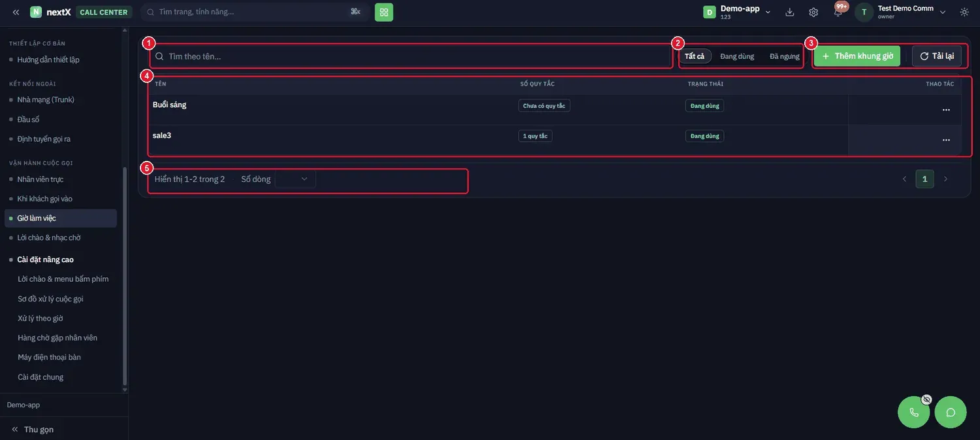Open the row actions menu for Buổi sáng
Image resolution: width=980 pixels, height=440 pixels.
tap(946, 110)
